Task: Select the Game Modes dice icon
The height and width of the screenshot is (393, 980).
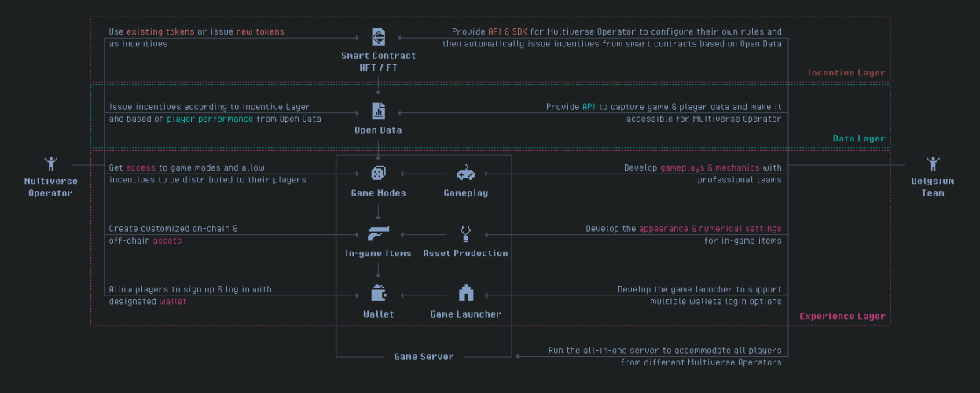Action: pyautogui.click(x=378, y=174)
